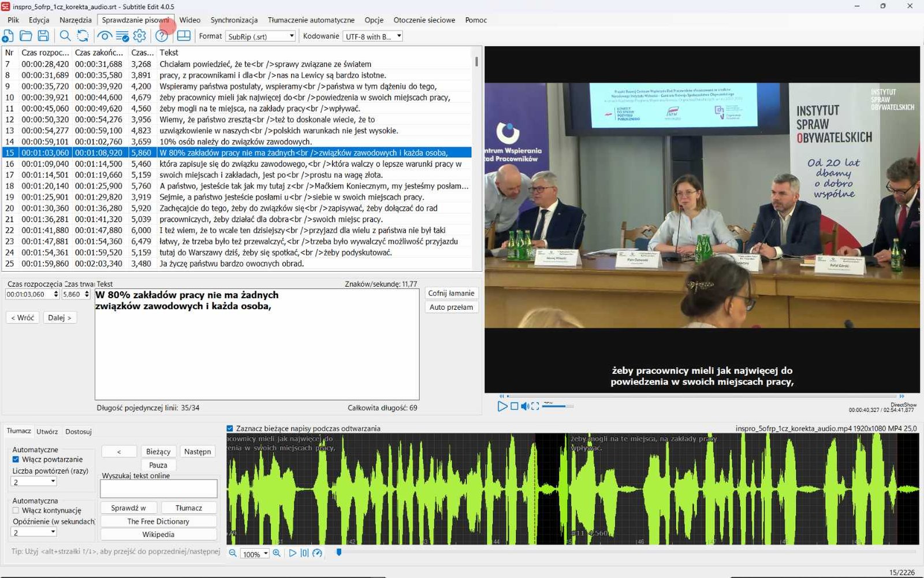Open settings gear icon in toolbar
The image size is (924, 578).
coord(140,36)
